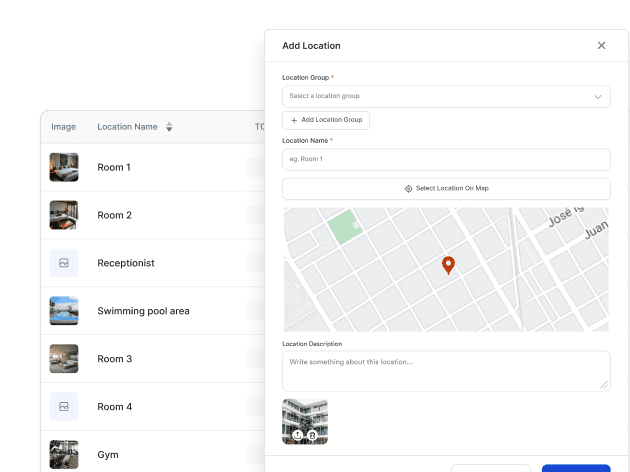Click the blue submit button in dialog footer

(576, 467)
